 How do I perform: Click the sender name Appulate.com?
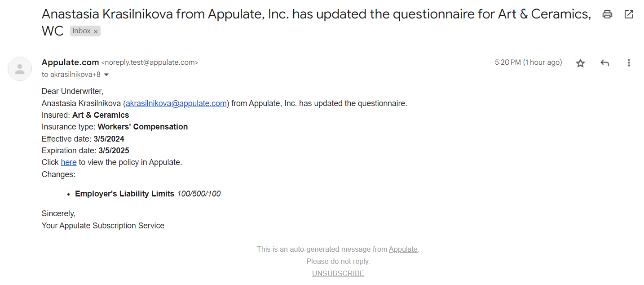(70, 62)
